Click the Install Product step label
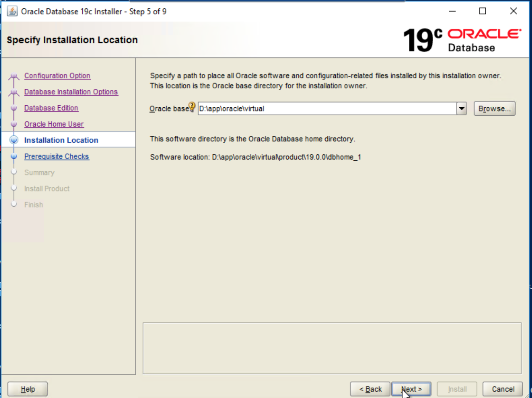This screenshot has width=532, height=398. point(47,188)
